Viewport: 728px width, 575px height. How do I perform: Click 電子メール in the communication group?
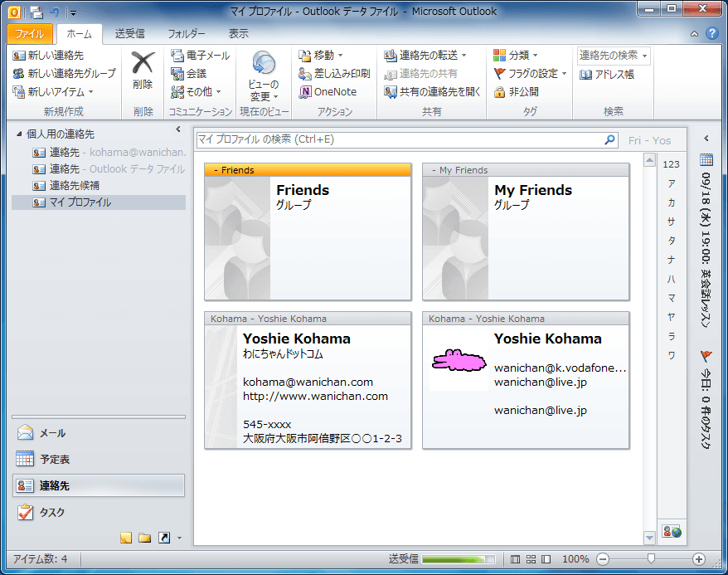point(200,56)
